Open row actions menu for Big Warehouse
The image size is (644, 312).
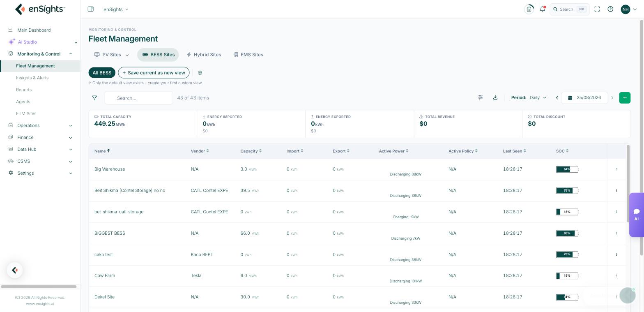pos(616,169)
